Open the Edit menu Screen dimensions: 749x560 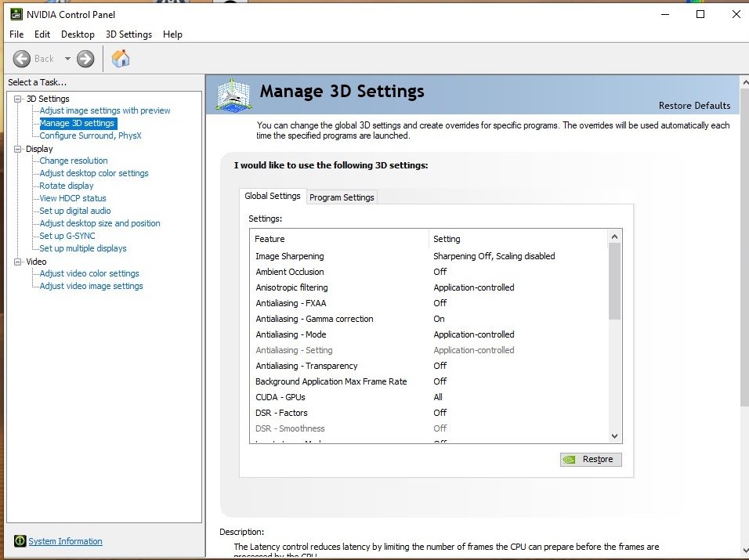[x=42, y=34]
